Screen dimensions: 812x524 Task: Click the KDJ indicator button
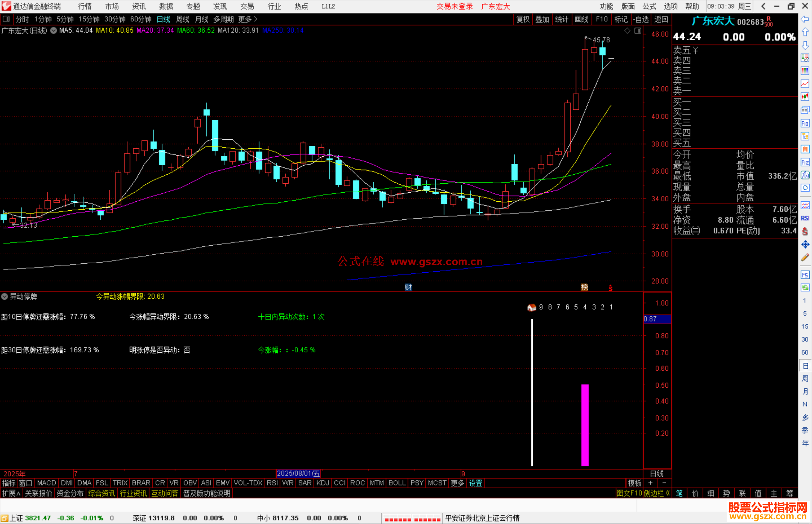[323, 483]
